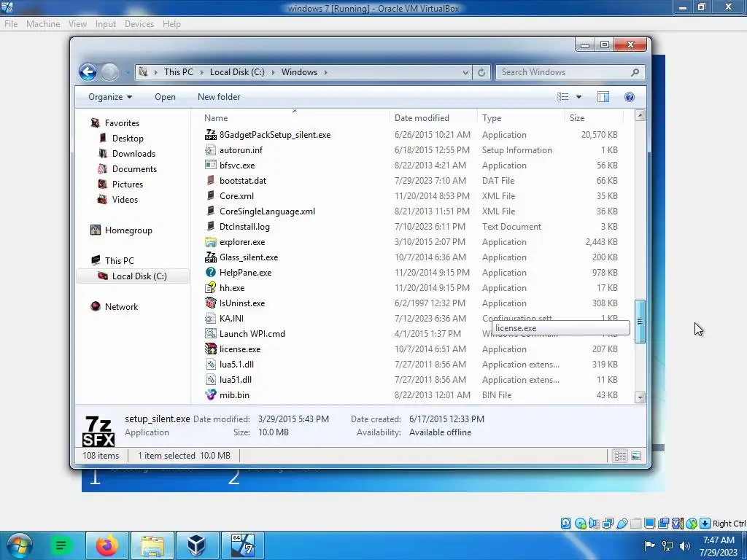Open the Machine menu in VirtualBox
Viewport: 747px width, 560px height.
click(43, 24)
